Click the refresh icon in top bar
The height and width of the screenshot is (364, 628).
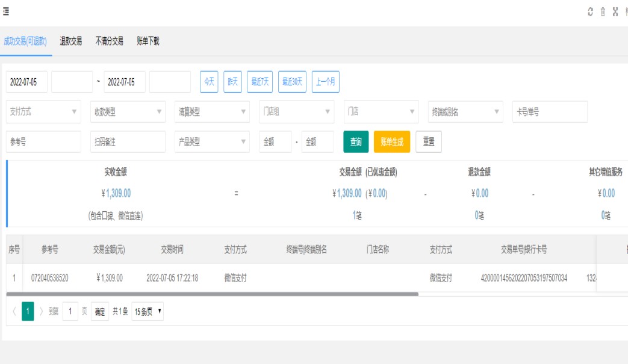pyautogui.click(x=591, y=12)
